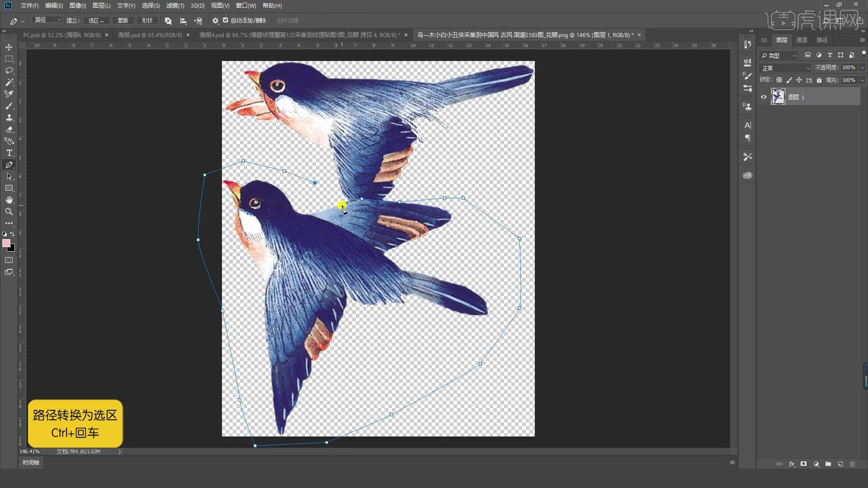The height and width of the screenshot is (488, 868).
Task: Toggle lock image pixels
Action: [x=789, y=80]
